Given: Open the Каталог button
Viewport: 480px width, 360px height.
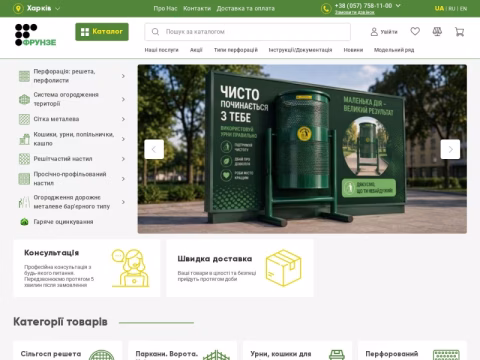Looking at the screenshot, I should (102, 32).
